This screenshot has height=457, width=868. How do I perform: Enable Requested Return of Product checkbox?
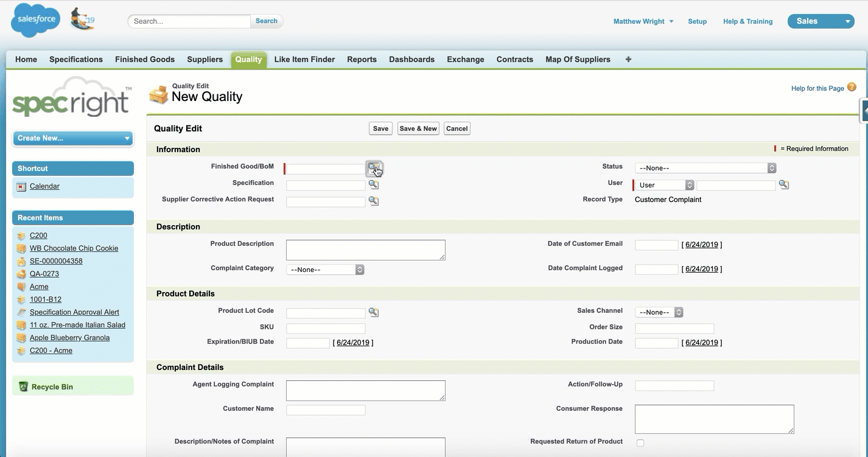640,444
